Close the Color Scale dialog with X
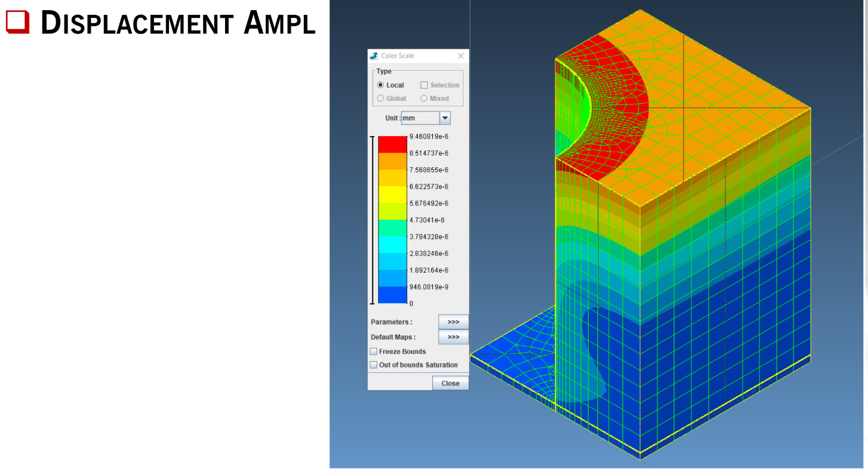Image resolution: width=868 pixels, height=472 pixels. pos(460,56)
